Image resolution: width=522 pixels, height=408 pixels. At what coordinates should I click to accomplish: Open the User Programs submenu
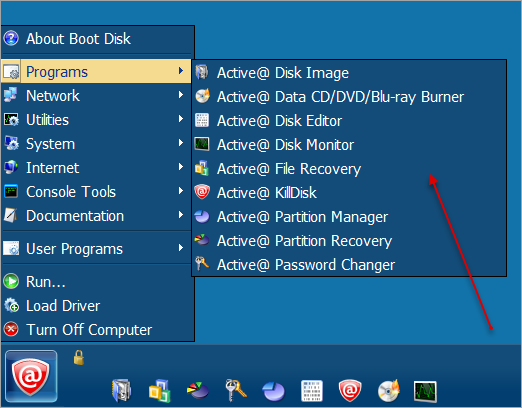pyautogui.click(x=96, y=249)
